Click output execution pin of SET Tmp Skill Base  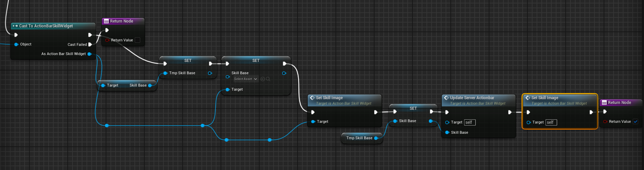210,64
